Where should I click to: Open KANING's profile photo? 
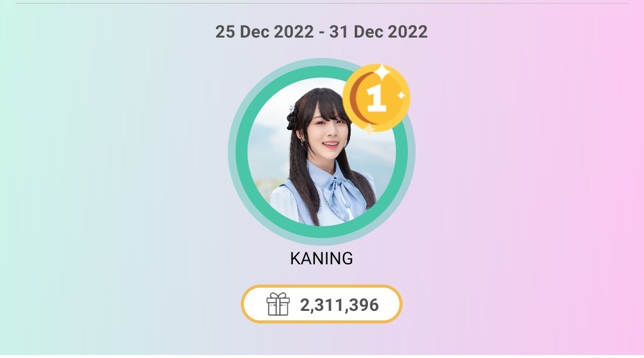tap(321, 152)
